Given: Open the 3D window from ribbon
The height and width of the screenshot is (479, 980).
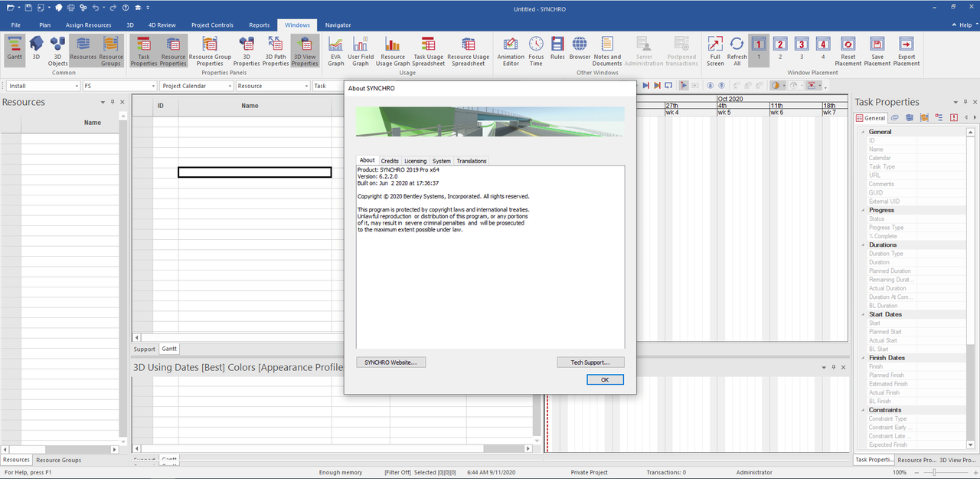Looking at the screenshot, I should 36,51.
